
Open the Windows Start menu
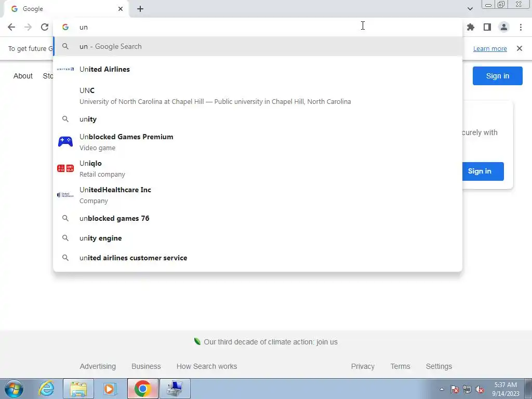(14, 389)
